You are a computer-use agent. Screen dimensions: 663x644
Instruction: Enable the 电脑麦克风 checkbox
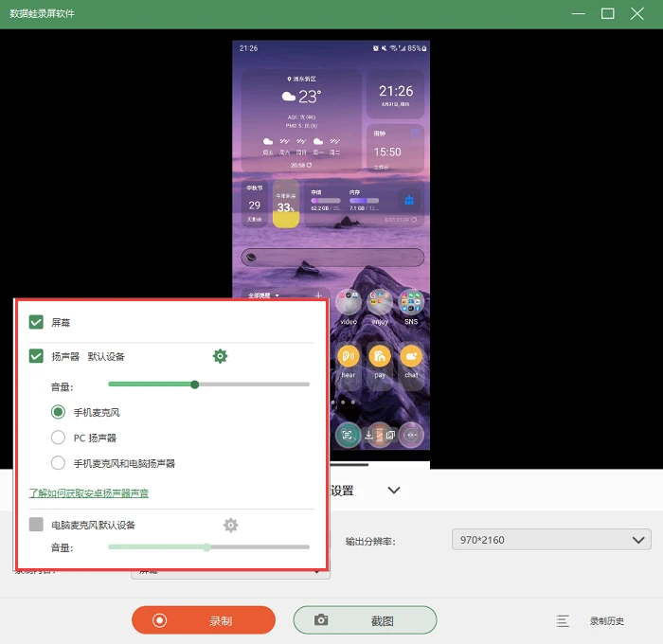coord(36,525)
